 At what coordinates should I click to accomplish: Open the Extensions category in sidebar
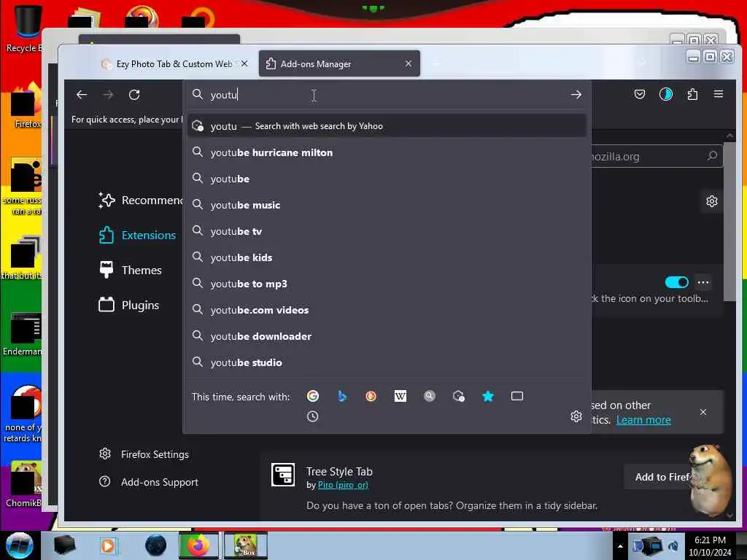pos(137,236)
